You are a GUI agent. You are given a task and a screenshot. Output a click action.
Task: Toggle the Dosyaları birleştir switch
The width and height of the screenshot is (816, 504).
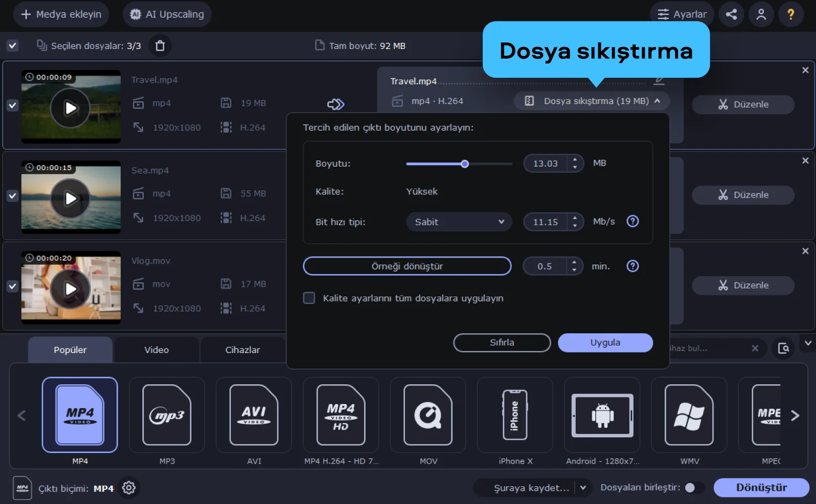click(x=694, y=487)
